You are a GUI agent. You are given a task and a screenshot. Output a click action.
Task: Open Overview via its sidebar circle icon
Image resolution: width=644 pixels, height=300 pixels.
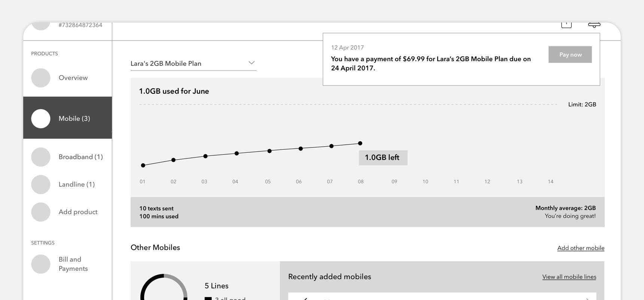pyautogui.click(x=41, y=78)
